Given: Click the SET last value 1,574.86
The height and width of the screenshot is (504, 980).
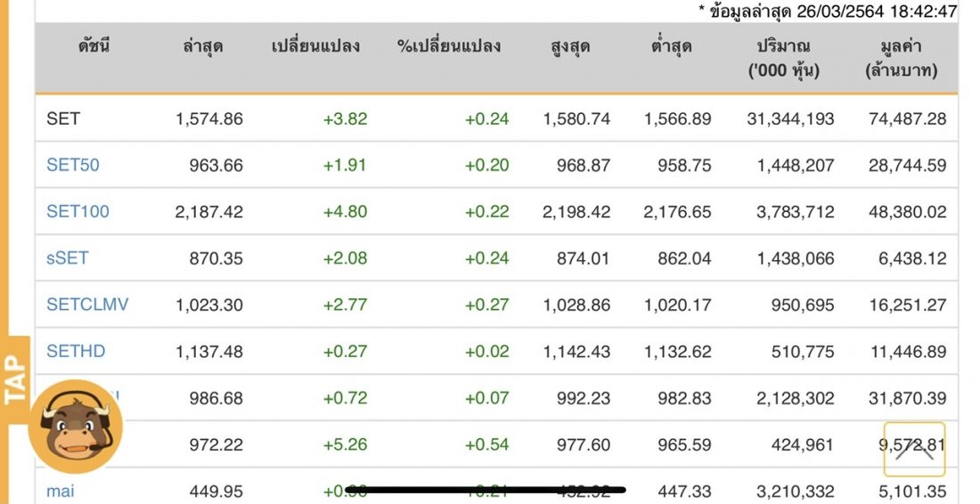Looking at the screenshot, I should 208,118.
